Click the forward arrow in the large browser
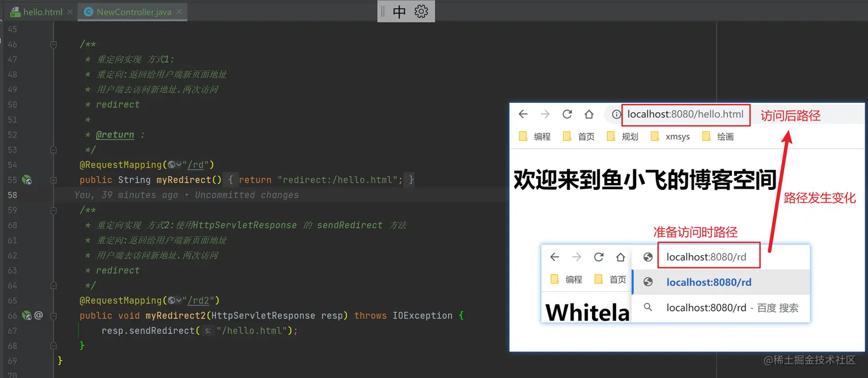 tap(545, 114)
